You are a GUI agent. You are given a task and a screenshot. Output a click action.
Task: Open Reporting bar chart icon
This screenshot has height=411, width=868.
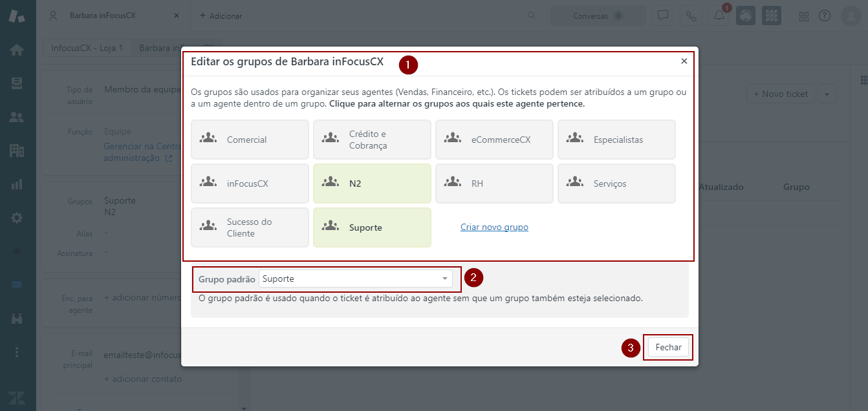(17, 184)
